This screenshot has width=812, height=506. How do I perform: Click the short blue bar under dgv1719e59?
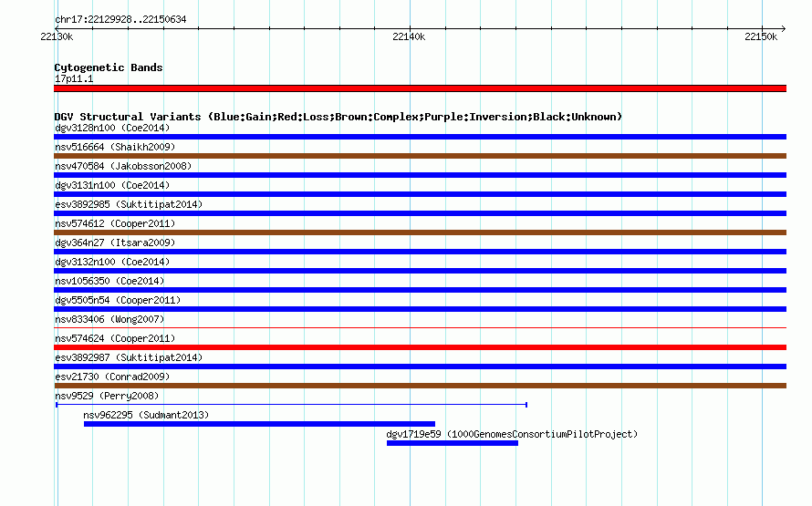(453, 443)
